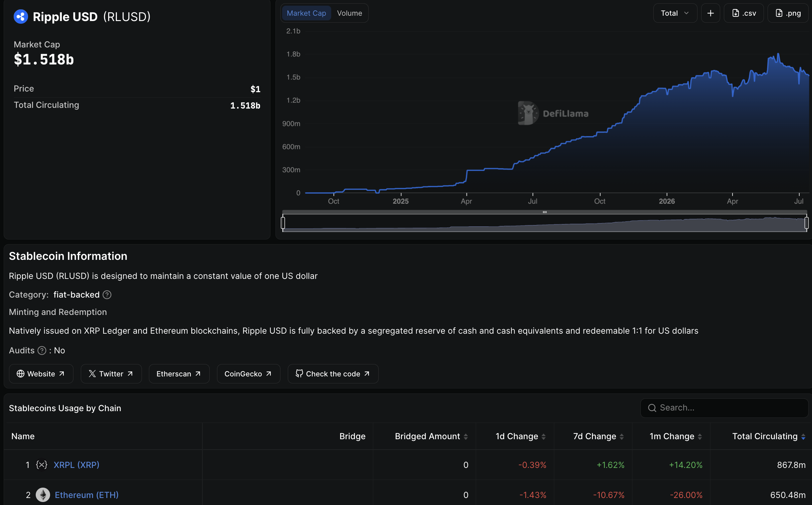812x505 pixels.
Task: Click the file icon on .csv button
Action: [736, 13]
